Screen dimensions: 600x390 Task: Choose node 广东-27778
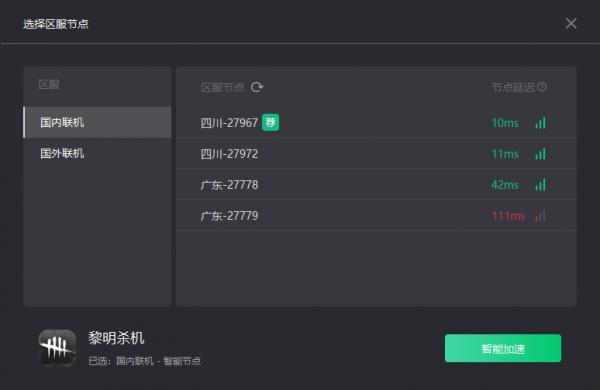point(376,184)
